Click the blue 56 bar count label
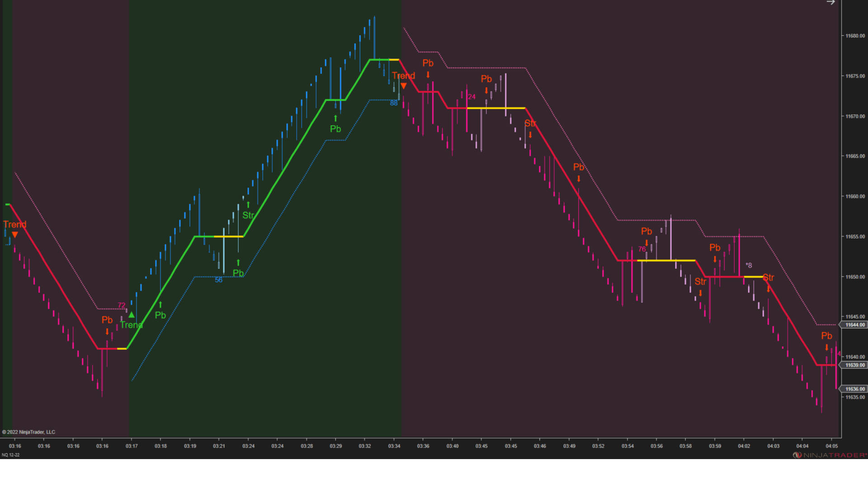This screenshot has height=488, width=868. [219, 280]
